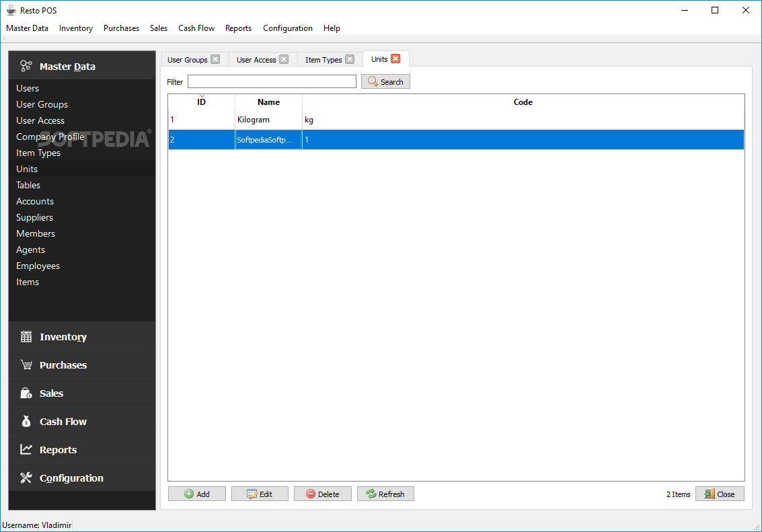The width and height of the screenshot is (762, 532).
Task: Expand the Purchases sidebar section label
Action: coord(63,365)
